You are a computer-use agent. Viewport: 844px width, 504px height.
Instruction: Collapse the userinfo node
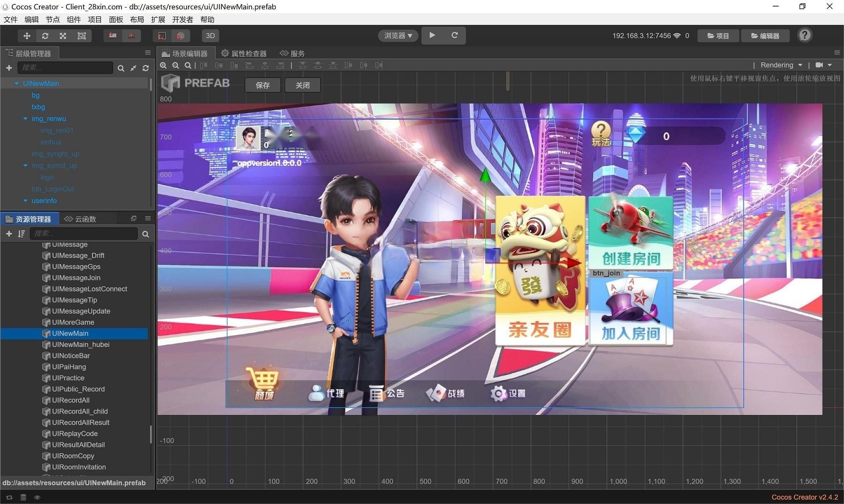(x=25, y=201)
